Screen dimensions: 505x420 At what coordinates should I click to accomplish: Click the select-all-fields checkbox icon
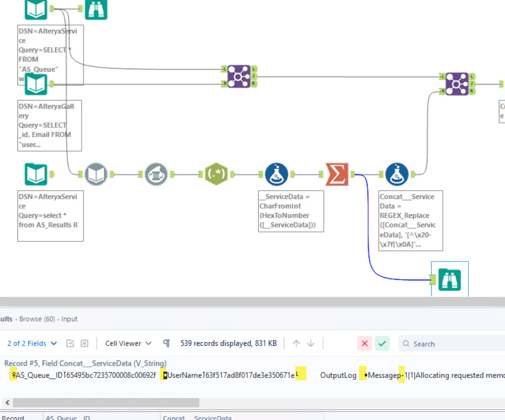(70, 343)
